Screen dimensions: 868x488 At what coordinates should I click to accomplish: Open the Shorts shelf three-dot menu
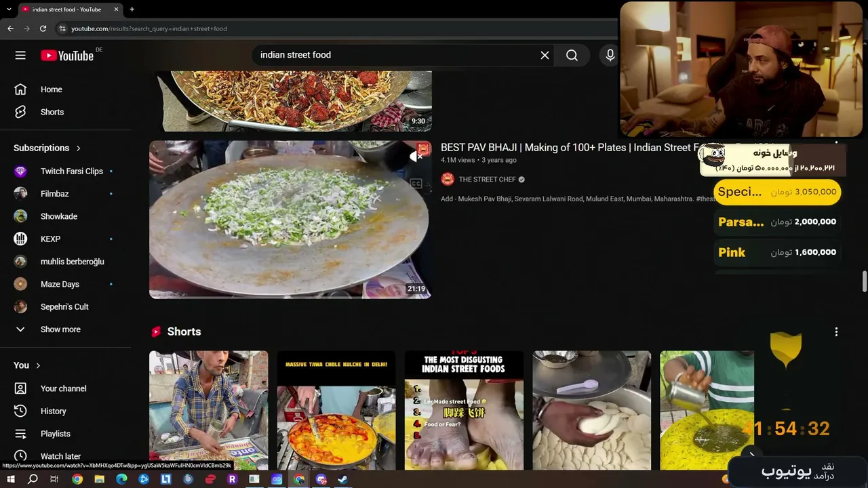point(836,331)
